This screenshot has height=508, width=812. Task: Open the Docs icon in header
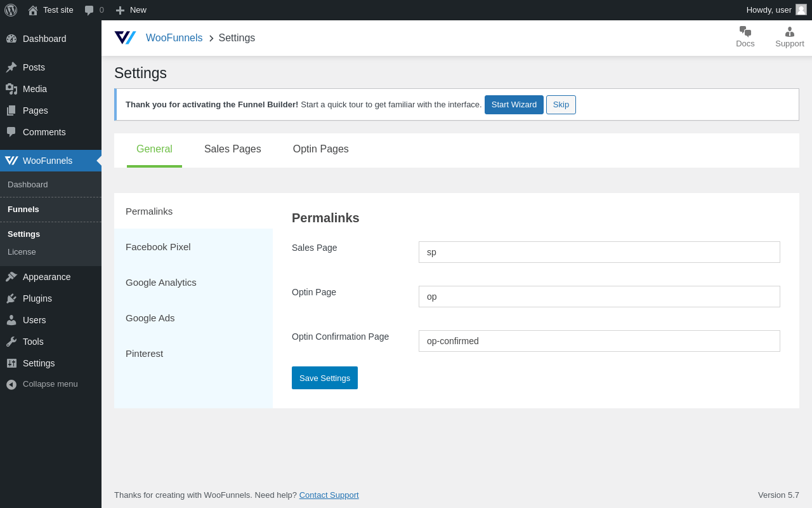(x=745, y=32)
